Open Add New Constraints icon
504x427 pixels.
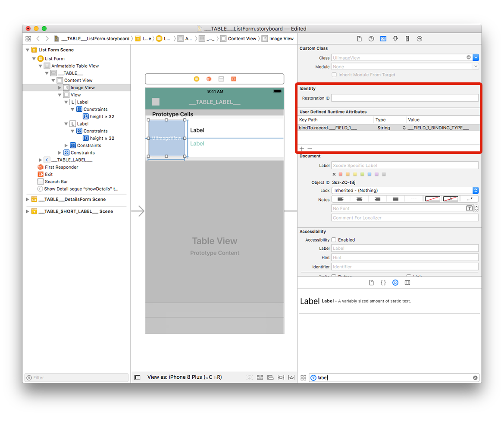click(x=281, y=377)
